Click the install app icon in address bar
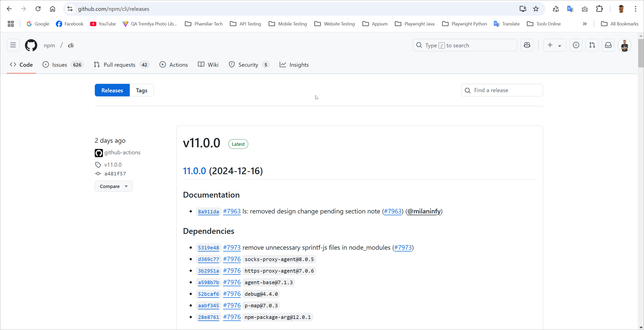 tap(523, 9)
